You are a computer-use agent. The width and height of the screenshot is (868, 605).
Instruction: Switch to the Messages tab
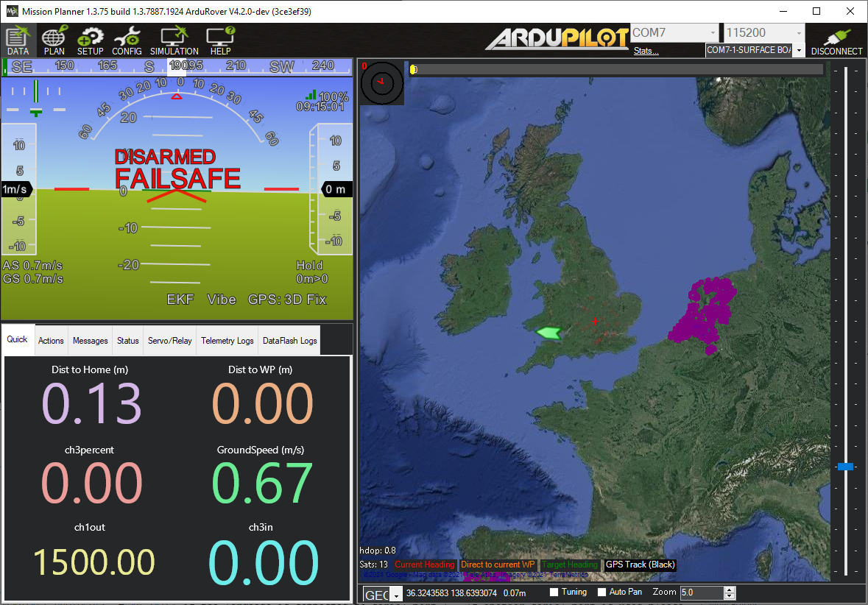90,341
